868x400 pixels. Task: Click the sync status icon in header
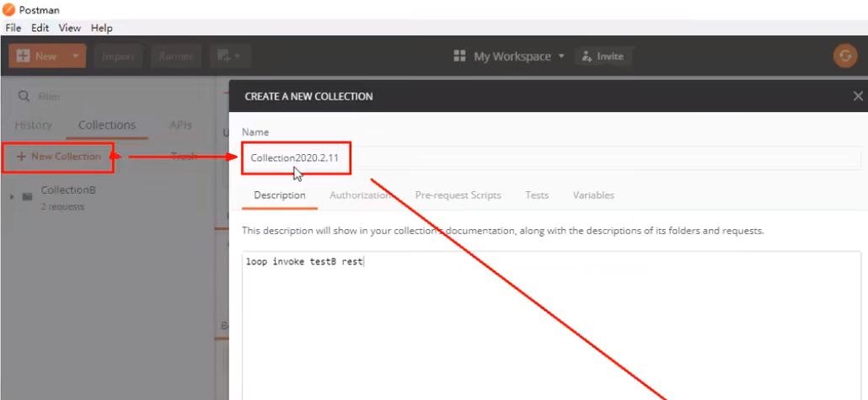tap(844, 56)
